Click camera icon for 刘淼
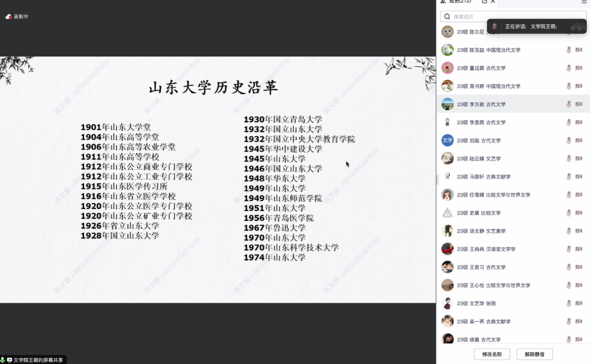 579,141
